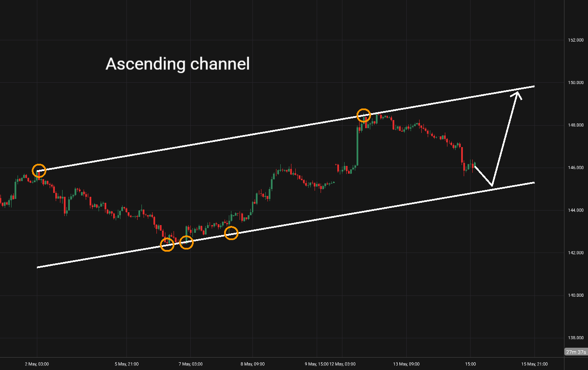The height and width of the screenshot is (370, 588).
Task: Click the "8 May, 09:00" time label
Action: (x=252, y=364)
